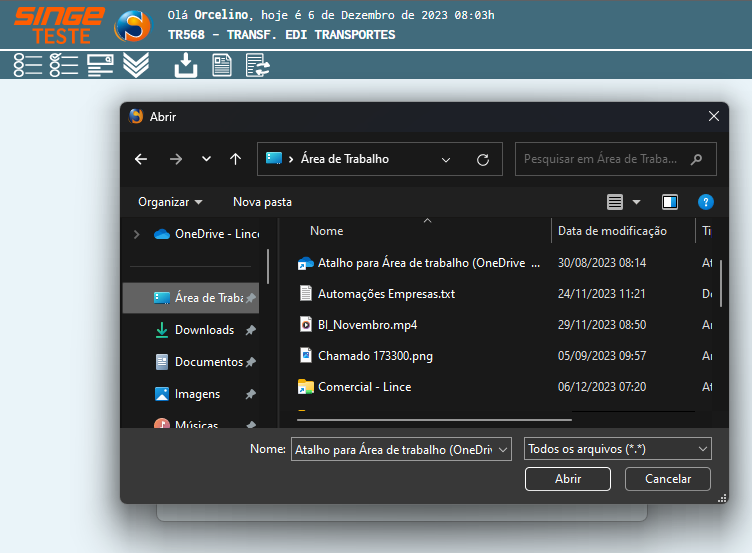Open the view options dropdown arrow

(636, 202)
